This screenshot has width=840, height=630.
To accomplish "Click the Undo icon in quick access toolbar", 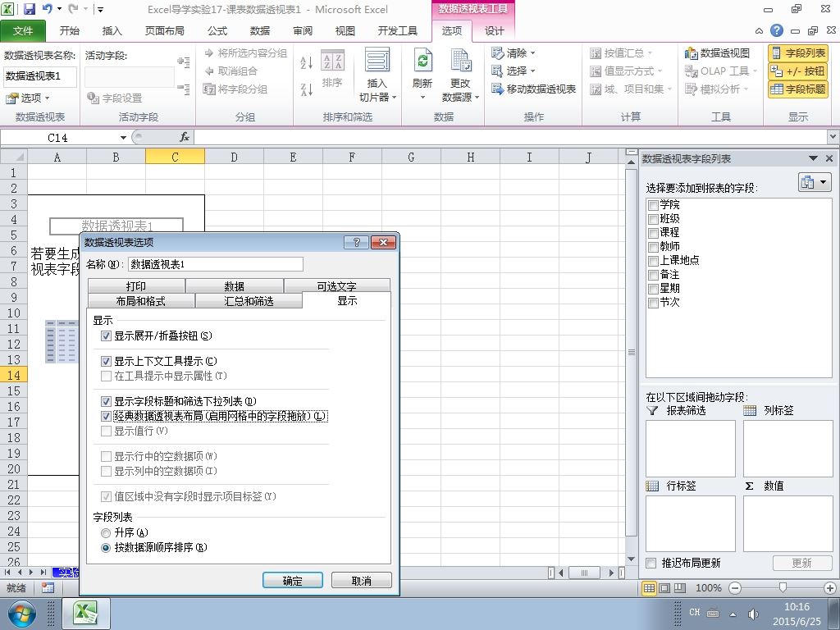I will [47, 9].
